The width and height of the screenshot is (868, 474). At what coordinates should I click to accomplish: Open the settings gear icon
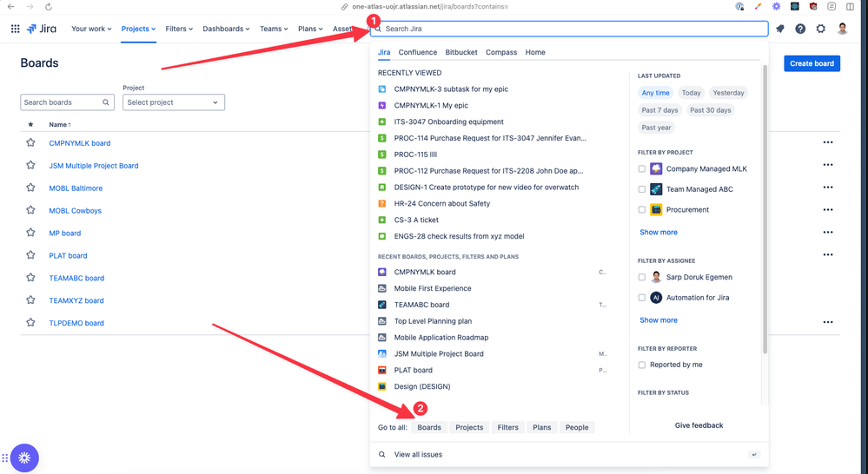pos(821,29)
